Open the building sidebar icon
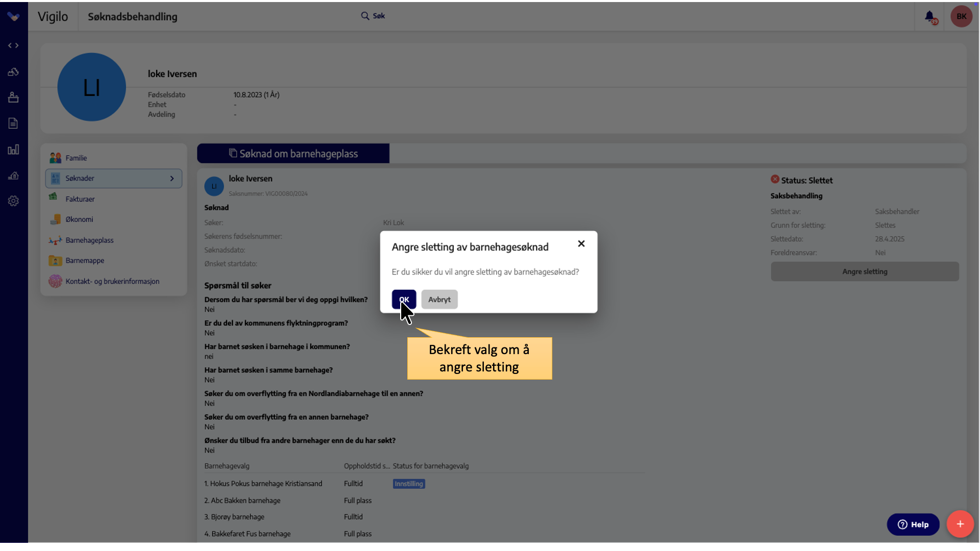The width and height of the screenshot is (980, 551). (13, 97)
